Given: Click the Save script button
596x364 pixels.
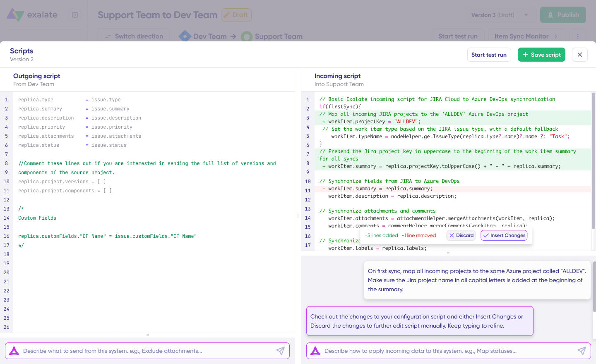Looking at the screenshot, I should [541, 55].
